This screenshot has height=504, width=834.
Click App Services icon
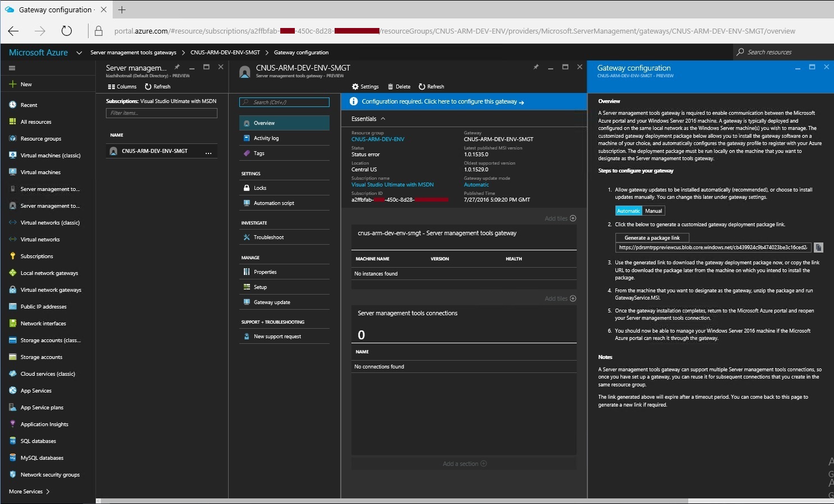coord(12,390)
